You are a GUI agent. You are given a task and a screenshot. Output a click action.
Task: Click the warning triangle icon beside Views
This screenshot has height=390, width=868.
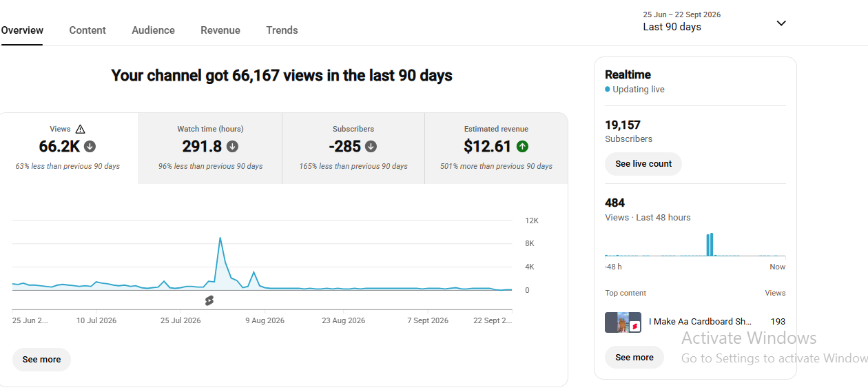point(81,129)
